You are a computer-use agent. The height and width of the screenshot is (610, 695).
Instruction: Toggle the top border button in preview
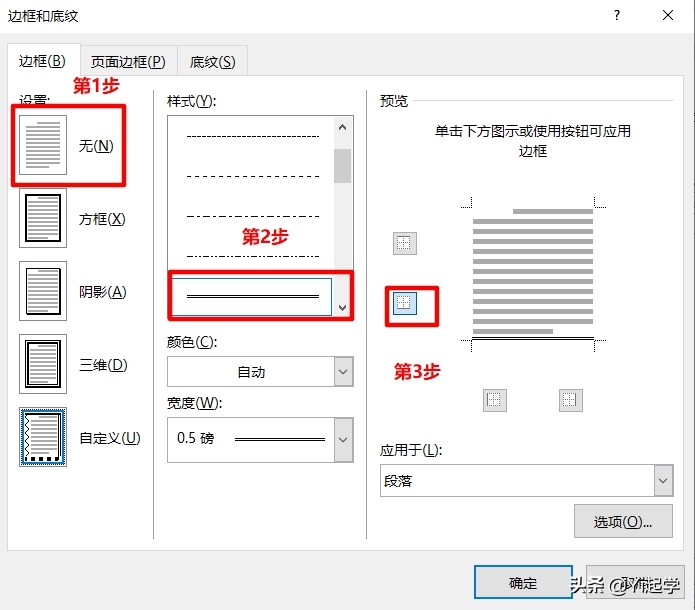(405, 243)
